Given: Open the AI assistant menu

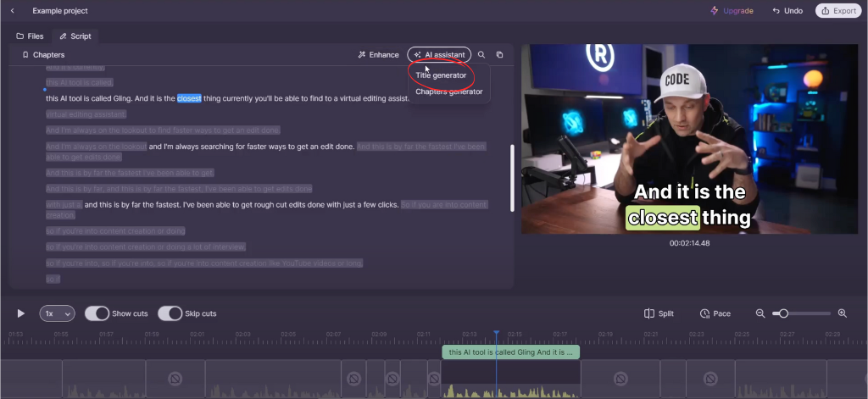Looking at the screenshot, I should tap(439, 55).
